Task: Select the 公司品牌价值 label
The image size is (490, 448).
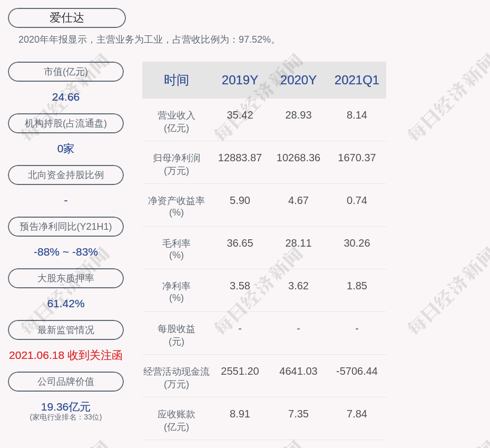Action: [66, 382]
